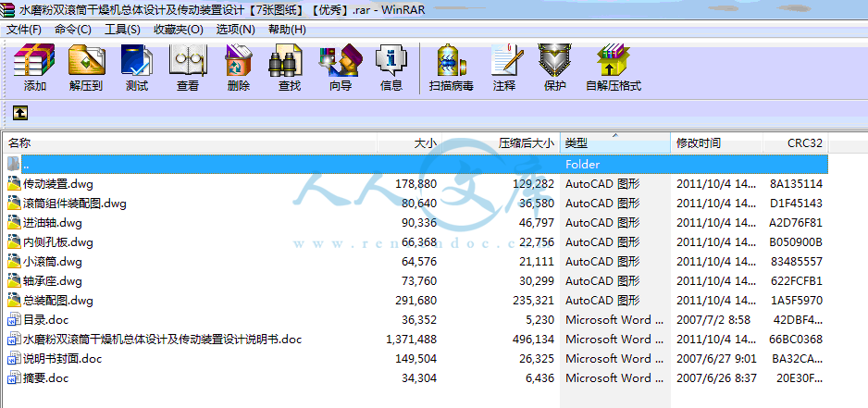Click compressed size value 129,282
The height and width of the screenshot is (408, 868).
coord(534,184)
